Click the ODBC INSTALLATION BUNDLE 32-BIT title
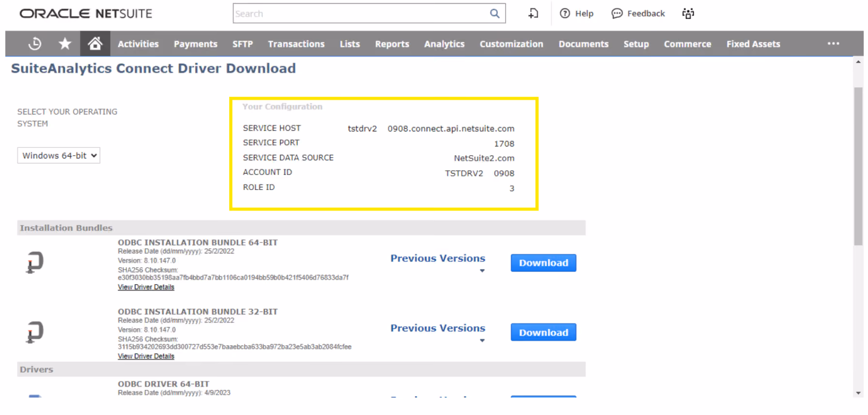Viewport: 868px width, 415px height. pos(198,312)
